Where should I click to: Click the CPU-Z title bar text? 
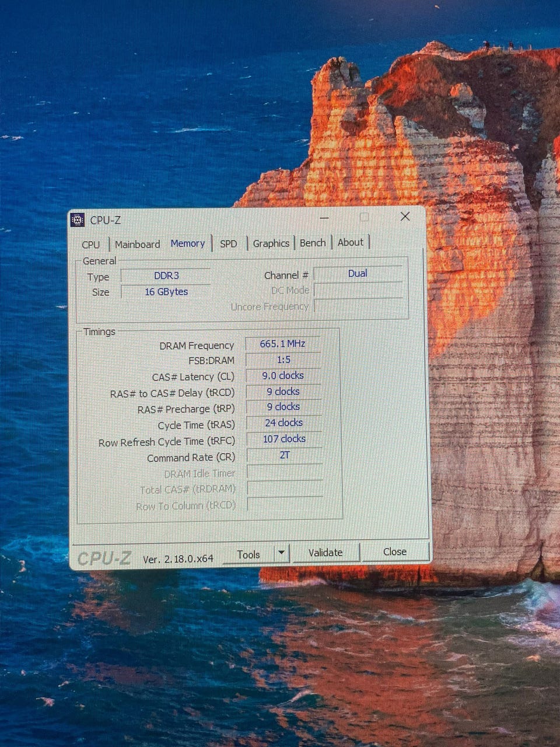coord(106,220)
